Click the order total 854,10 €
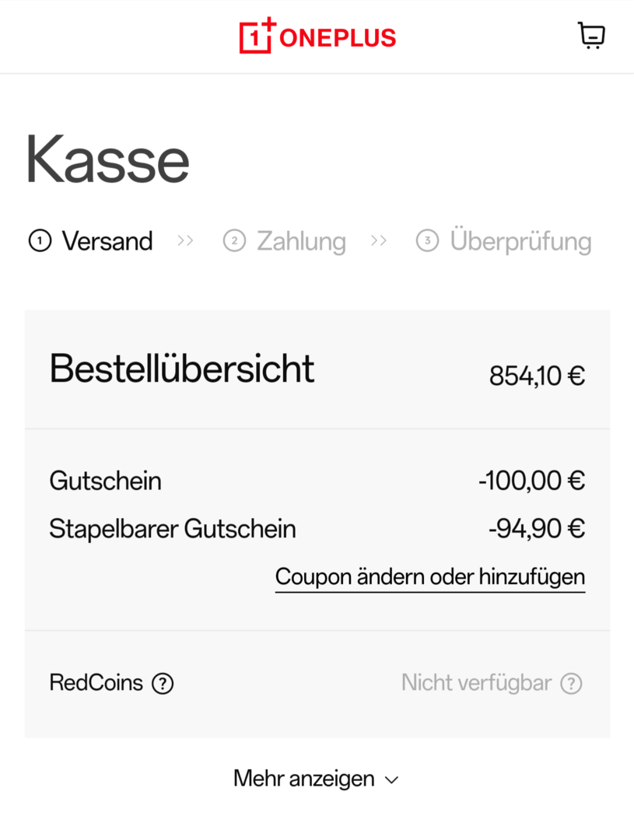This screenshot has width=634, height=840. [x=537, y=376]
